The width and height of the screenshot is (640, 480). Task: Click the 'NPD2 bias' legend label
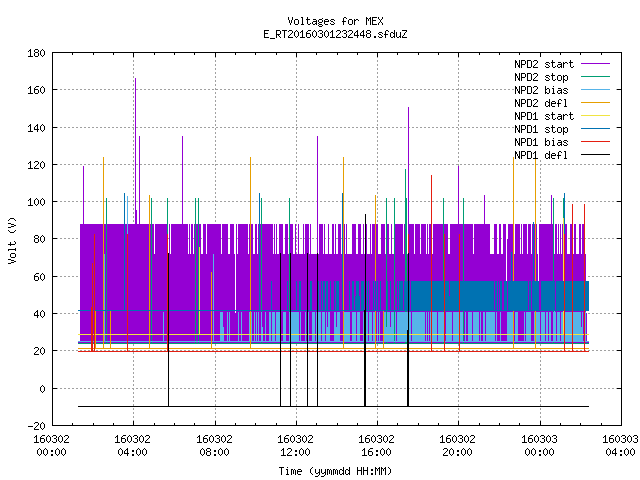[541, 90]
